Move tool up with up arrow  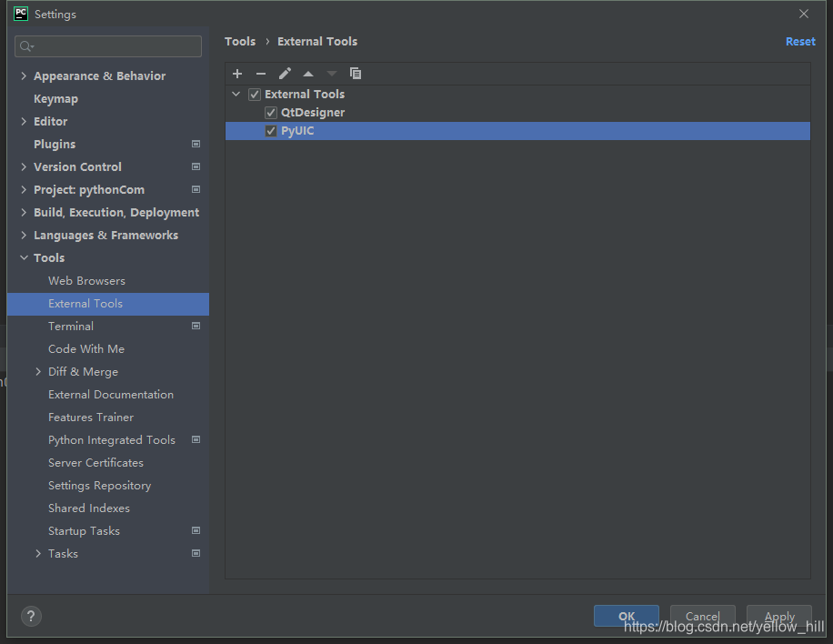(x=308, y=74)
